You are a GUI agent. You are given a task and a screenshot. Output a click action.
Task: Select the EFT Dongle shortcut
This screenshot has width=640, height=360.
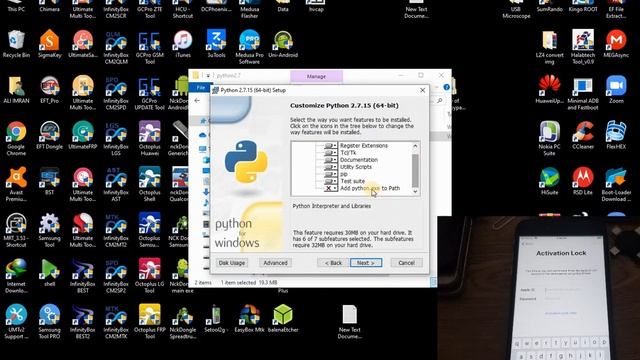49,135
